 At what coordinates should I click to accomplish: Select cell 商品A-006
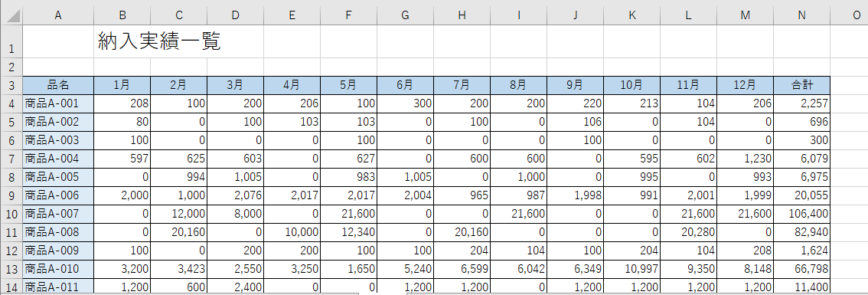tap(58, 195)
